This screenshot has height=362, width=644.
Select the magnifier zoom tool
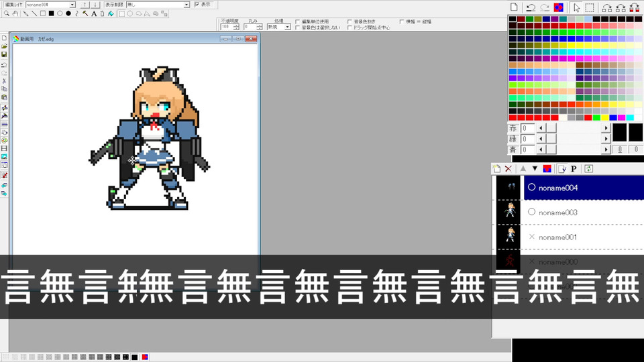pos(7,13)
